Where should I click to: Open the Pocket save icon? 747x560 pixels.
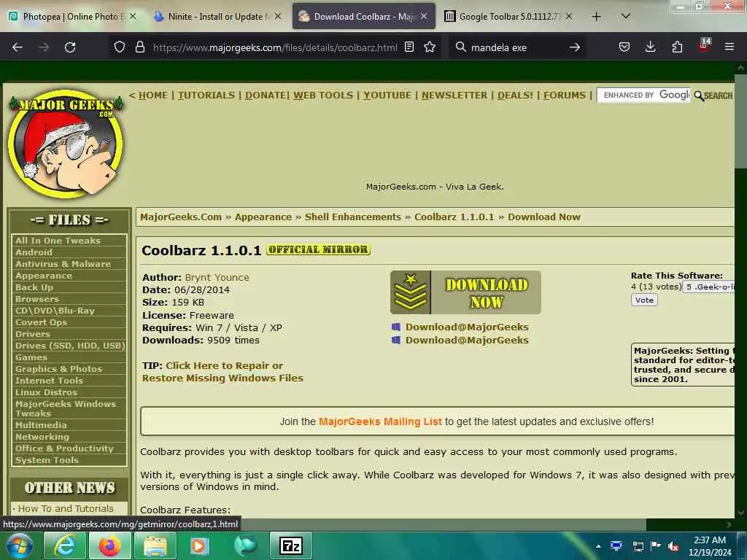[624, 47]
